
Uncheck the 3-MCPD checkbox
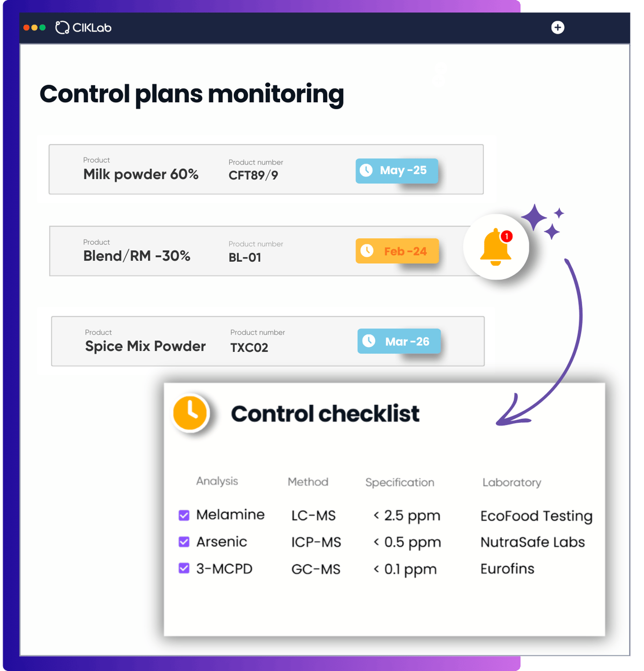(x=184, y=568)
